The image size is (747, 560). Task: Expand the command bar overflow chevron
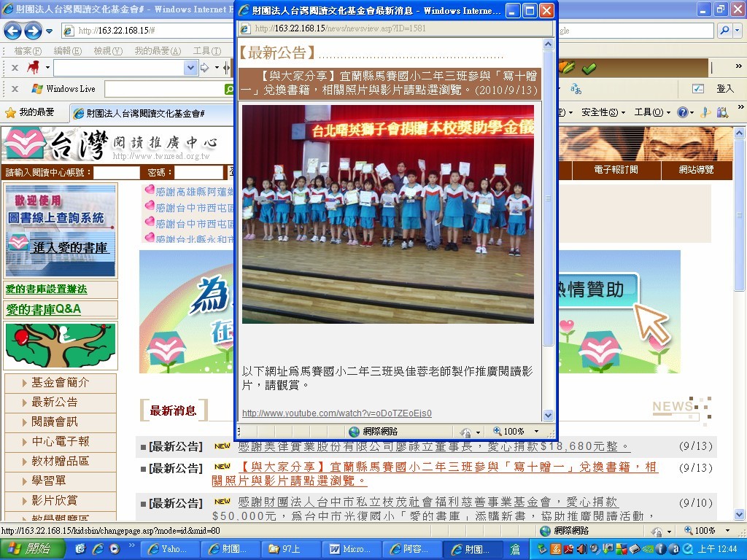click(x=740, y=108)
